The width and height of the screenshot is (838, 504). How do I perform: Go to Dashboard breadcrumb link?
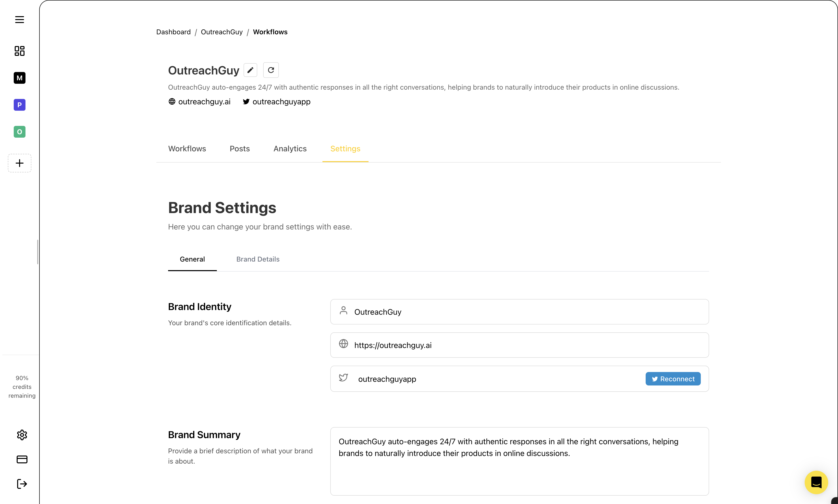click(173, 32)
